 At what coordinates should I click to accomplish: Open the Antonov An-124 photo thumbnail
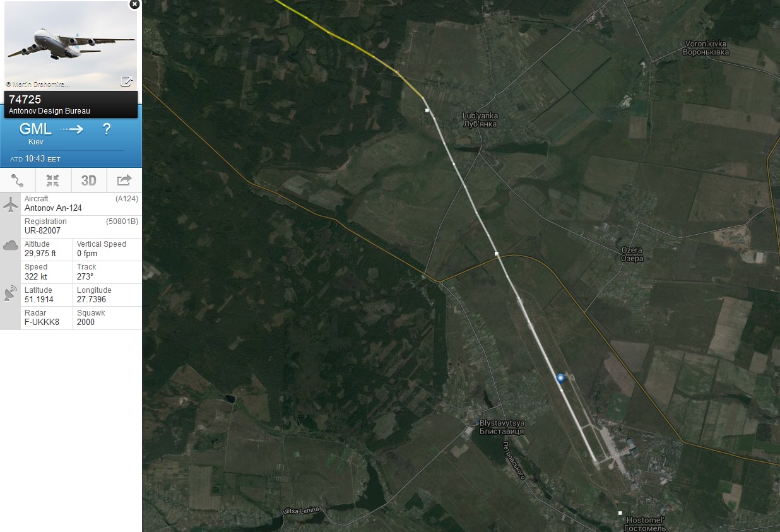pos(71,45)
